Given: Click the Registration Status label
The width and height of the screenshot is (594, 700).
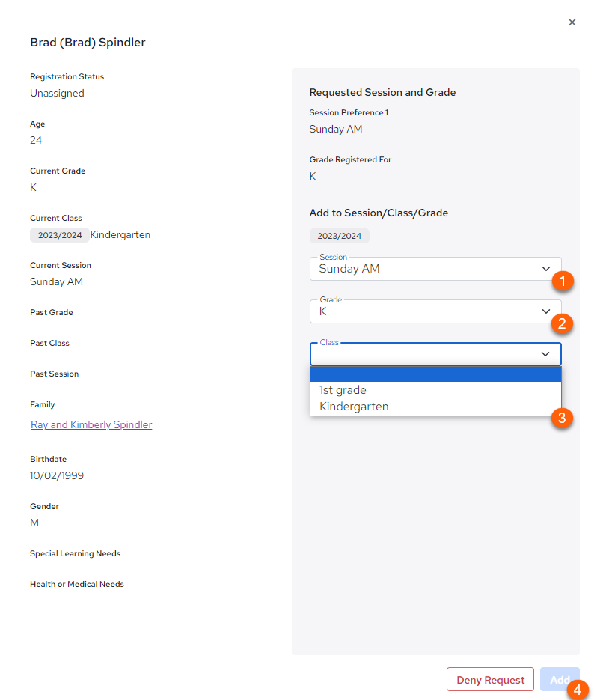Looking at the screenshot, I should coord(67,76).
